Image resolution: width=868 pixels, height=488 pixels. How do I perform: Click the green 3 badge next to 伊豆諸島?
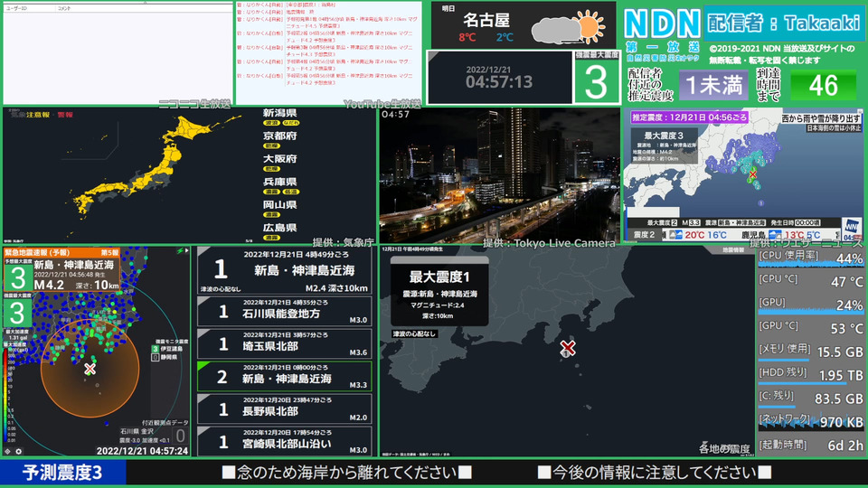[x=156, y=349]
